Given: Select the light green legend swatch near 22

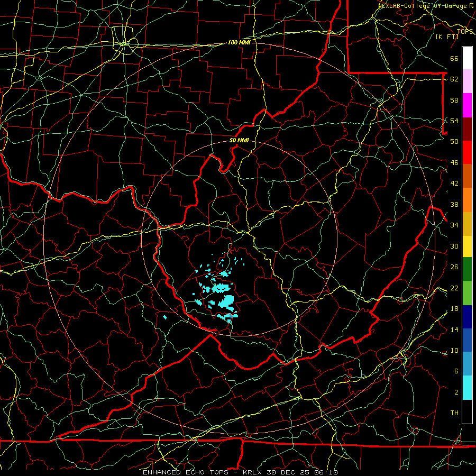Looking at the screenshot, I should tap(467, 293).
